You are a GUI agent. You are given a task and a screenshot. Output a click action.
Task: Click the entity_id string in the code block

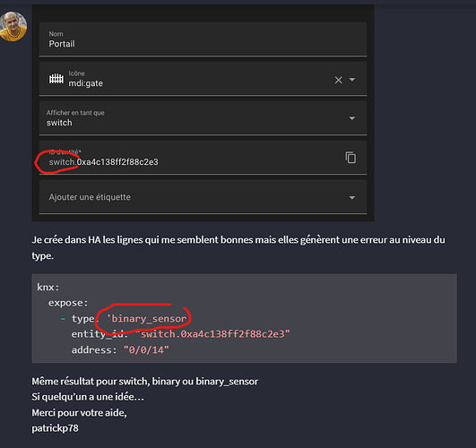point(212,334)
